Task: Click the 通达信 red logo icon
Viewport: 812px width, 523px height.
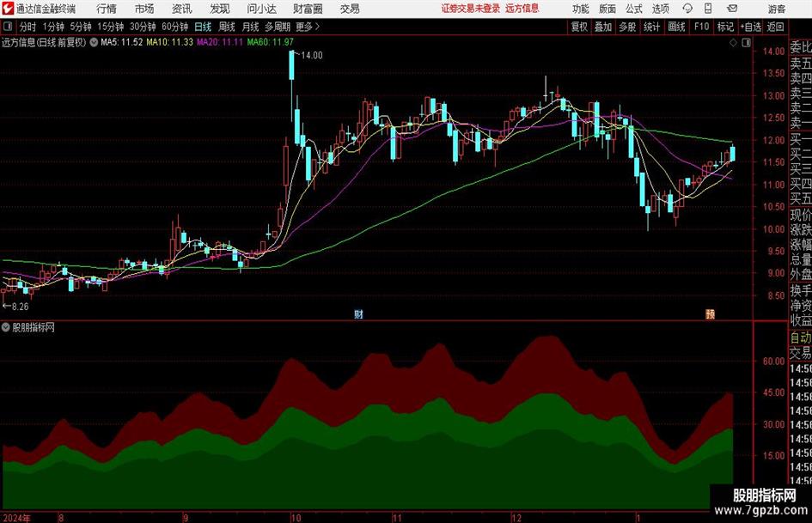Action: pos(7,9)
